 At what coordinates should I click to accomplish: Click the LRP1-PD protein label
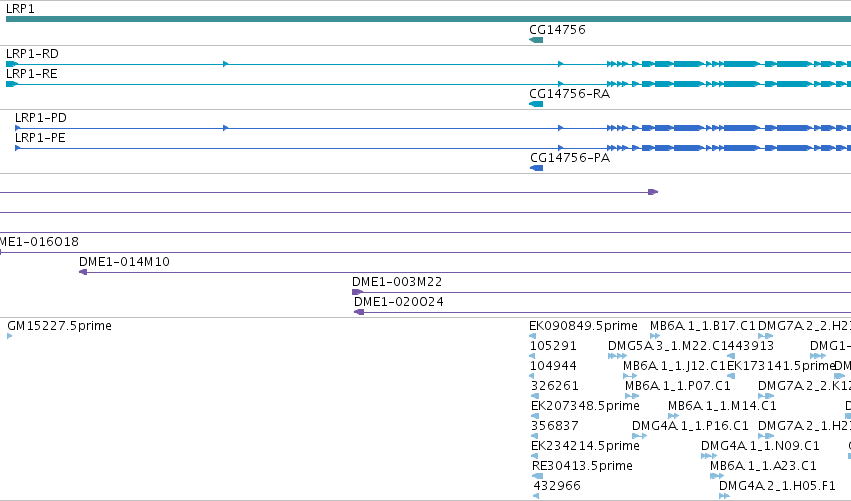click(41, 118)
